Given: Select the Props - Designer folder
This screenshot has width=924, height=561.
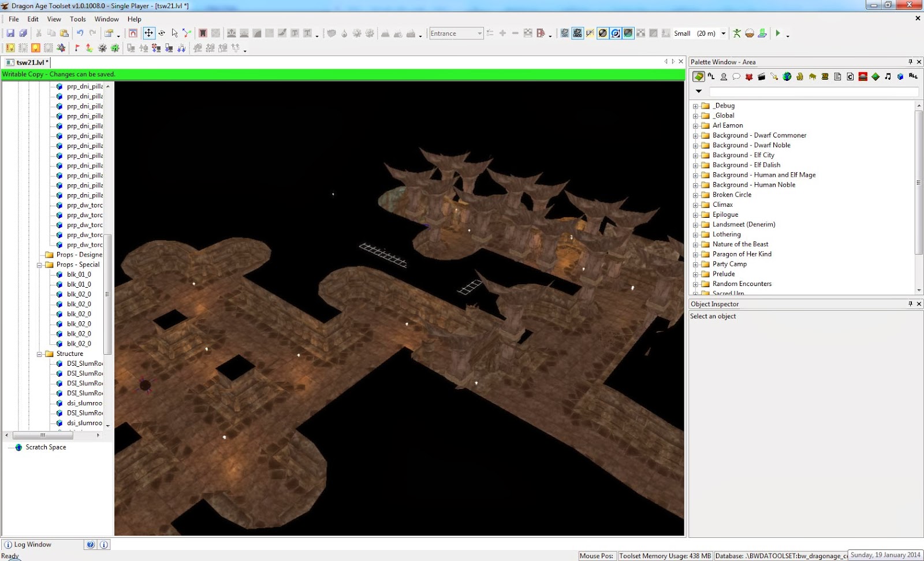Looking at the screenshot, I should [79, 255].
